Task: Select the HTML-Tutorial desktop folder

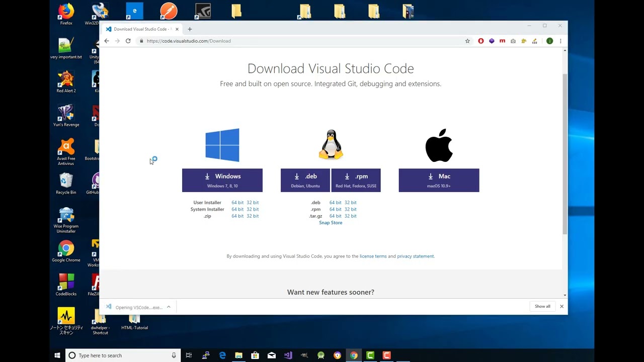Action: pos(134,322)
